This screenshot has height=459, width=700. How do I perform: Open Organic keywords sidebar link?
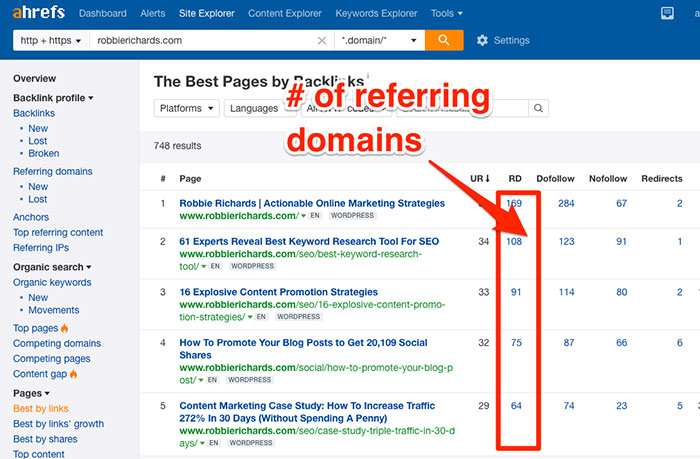[x=52, y=283]
